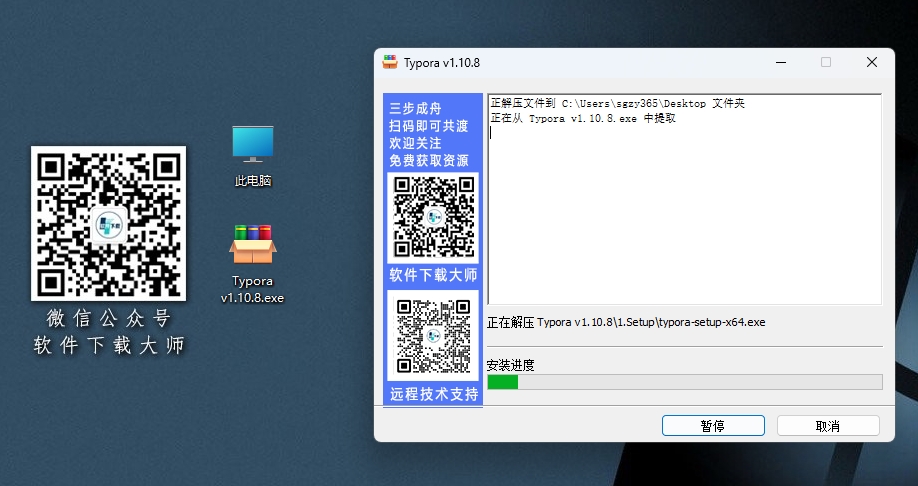Cancel installation with the 取消 button
This screenshot has height=486, width=918.
click(x=828, y=426)
